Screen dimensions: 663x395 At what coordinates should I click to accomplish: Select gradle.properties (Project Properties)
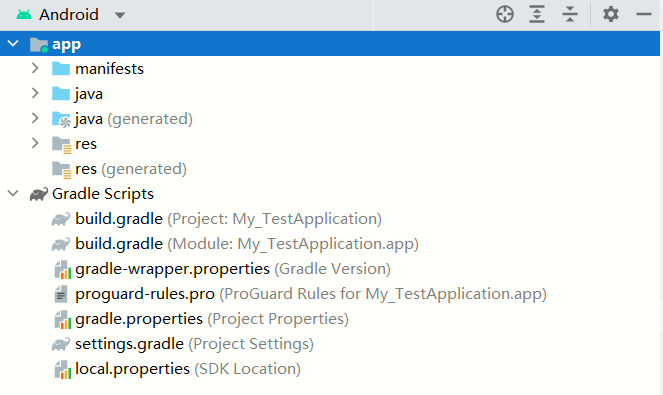(212, 318)
